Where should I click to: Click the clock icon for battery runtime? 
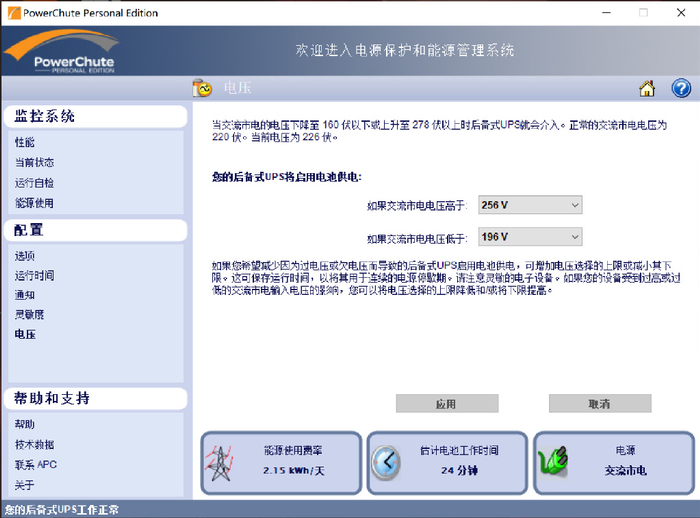pyautogui.click(x=386, y=463)
